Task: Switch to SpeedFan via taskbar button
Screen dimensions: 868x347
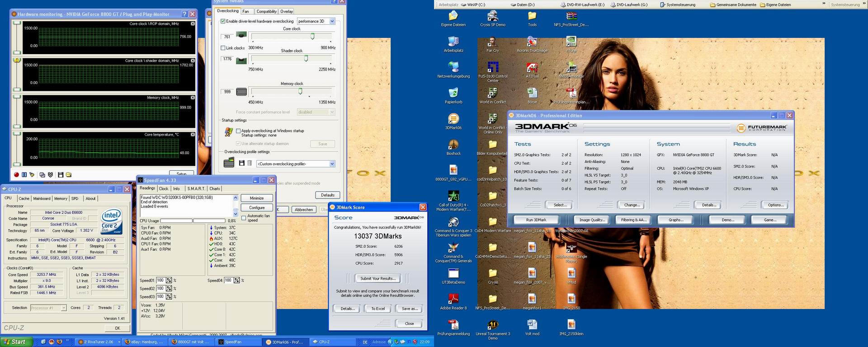Action: 238,342
